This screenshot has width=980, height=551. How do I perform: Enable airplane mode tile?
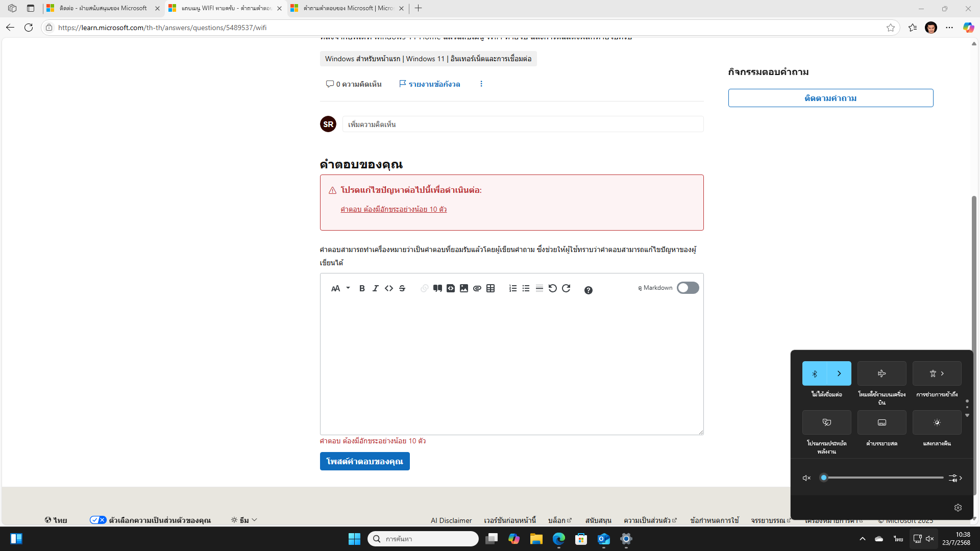click(882, 373)
